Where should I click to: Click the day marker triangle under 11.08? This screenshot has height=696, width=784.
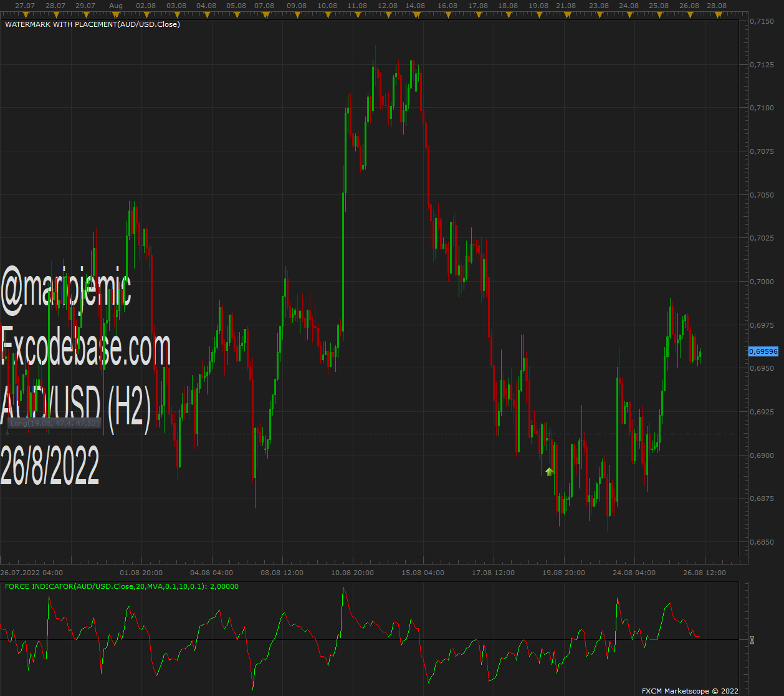(x=357, y=14)
